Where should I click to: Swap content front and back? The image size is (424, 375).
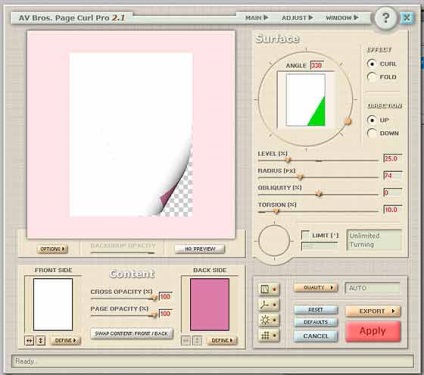(132, 333)
